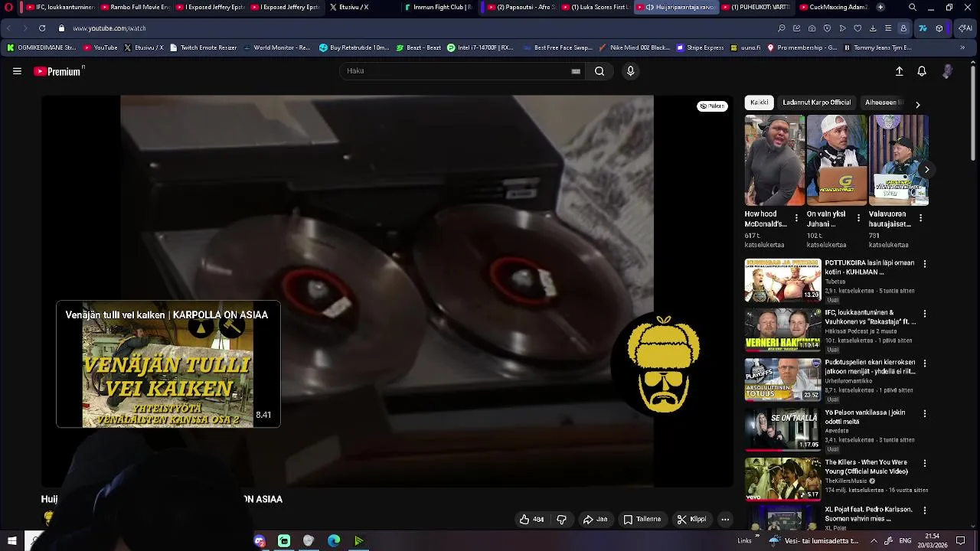Open ENG language indicator in taskbar
Screen dimensions: 980x551
[x=905, y=541]
